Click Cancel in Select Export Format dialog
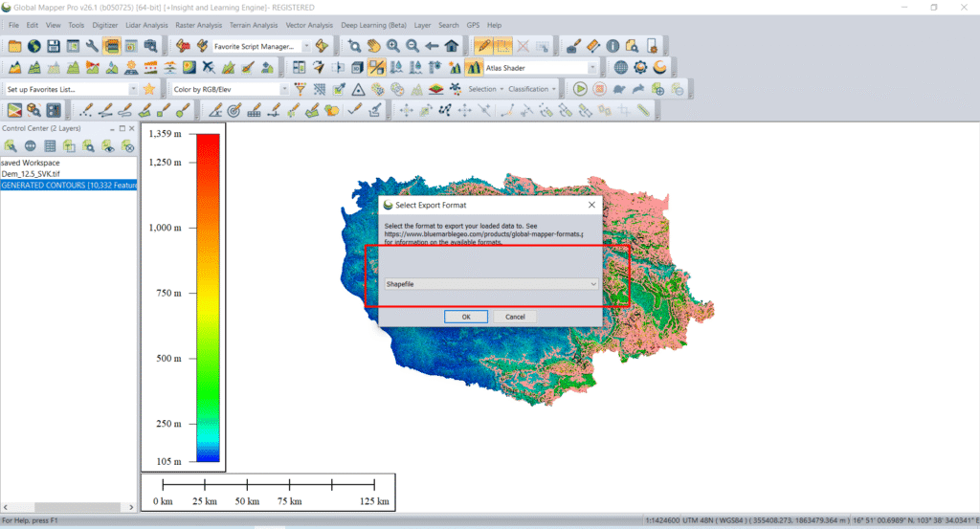 515,317
